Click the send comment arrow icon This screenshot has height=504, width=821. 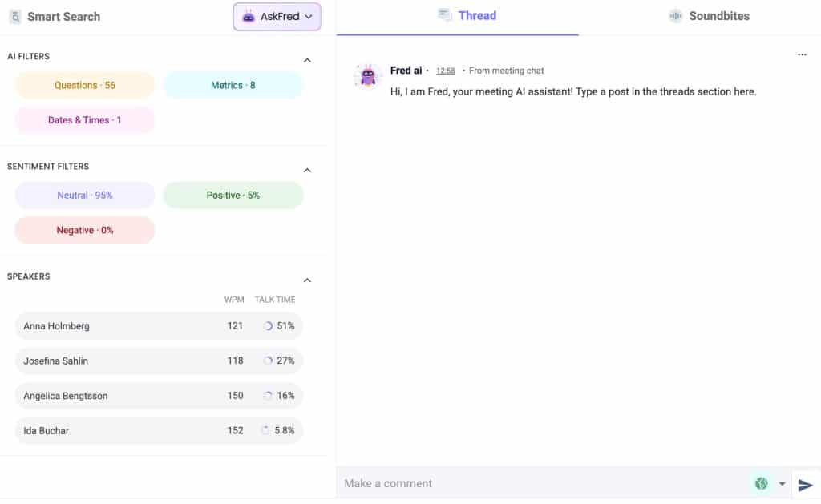click(x=805, y=484)
